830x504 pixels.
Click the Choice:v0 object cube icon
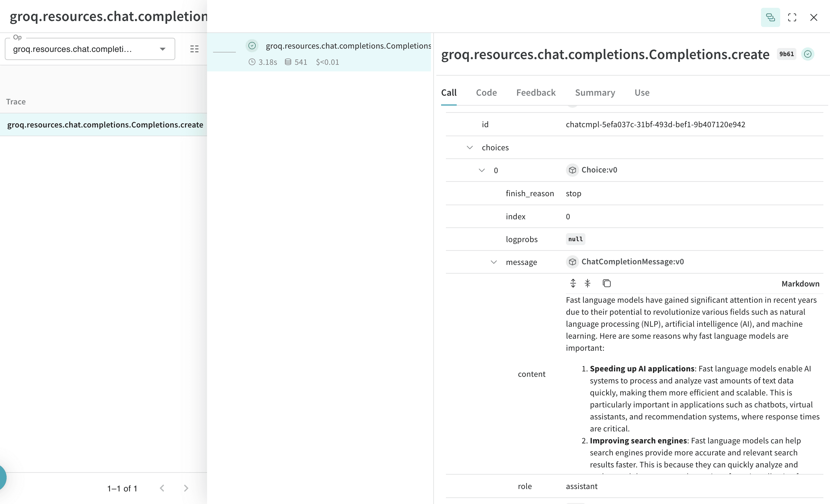(x=572, y=170)
